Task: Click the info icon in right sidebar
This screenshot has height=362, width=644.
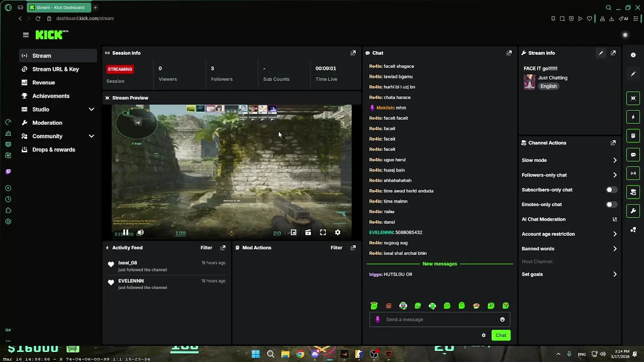Action: (633, 55)
